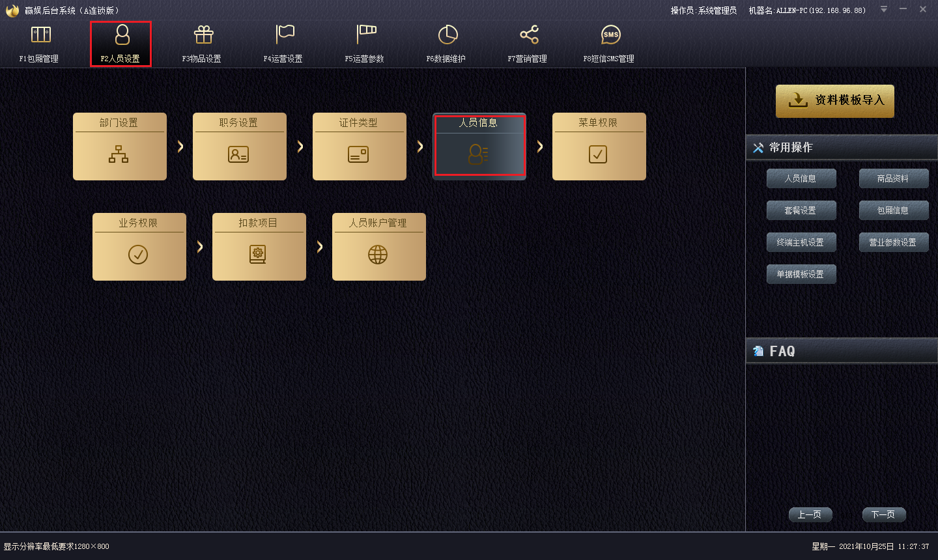Click the 常用操作 panel header
938x560 pixels.
[842, 148]
